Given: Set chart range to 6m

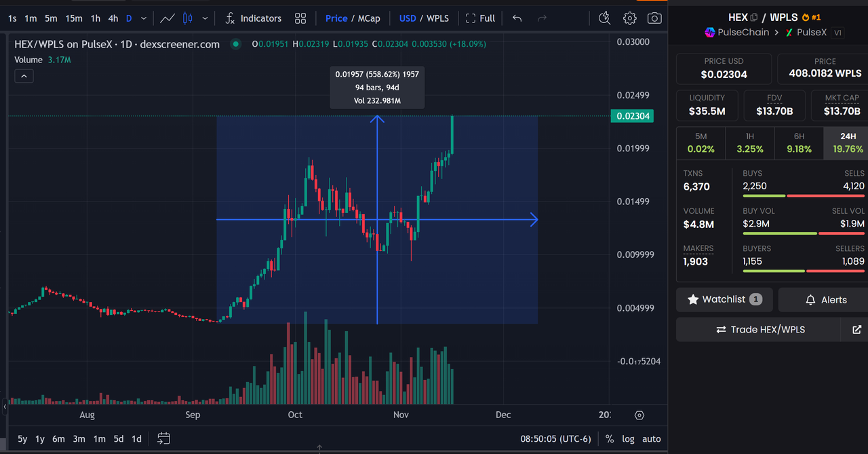Looking at the screenshot, I should point(58,438).
